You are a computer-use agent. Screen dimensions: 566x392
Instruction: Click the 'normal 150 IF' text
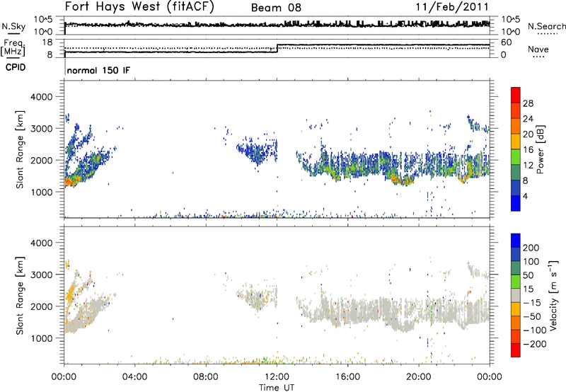[x=98, y=70]
